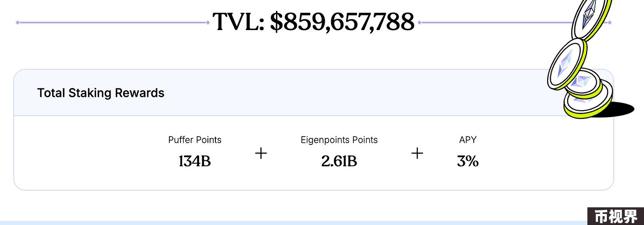Select the Total Staking Rewards header

pos(101,93)
